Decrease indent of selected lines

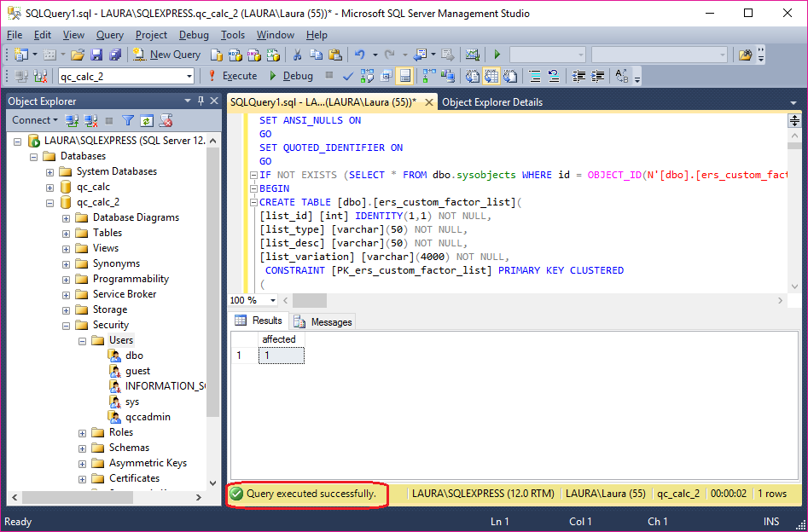click(578, 76)
